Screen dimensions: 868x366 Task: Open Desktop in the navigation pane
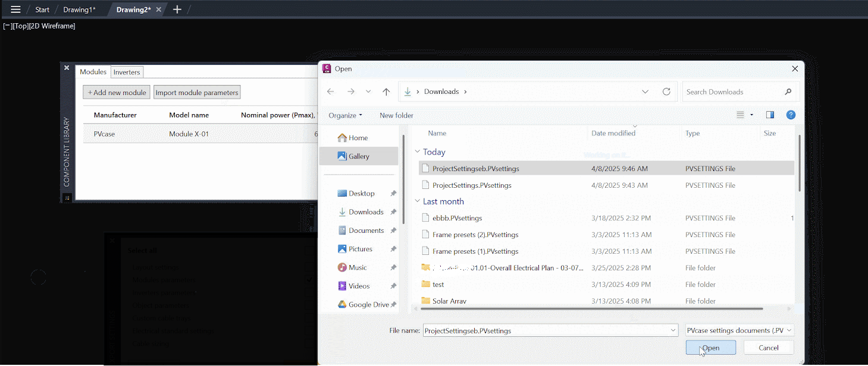click(362, 193)
